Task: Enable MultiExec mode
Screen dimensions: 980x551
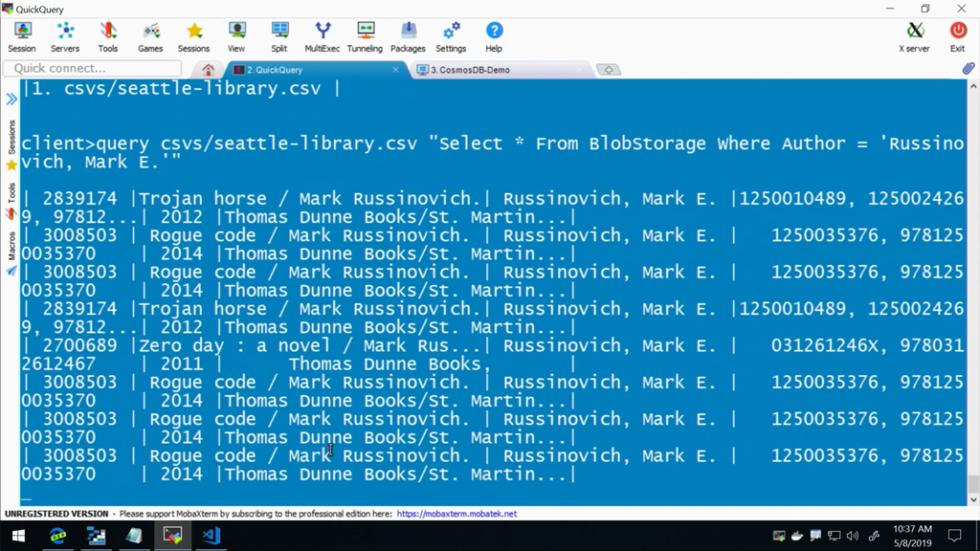Action: pos(323,37)
